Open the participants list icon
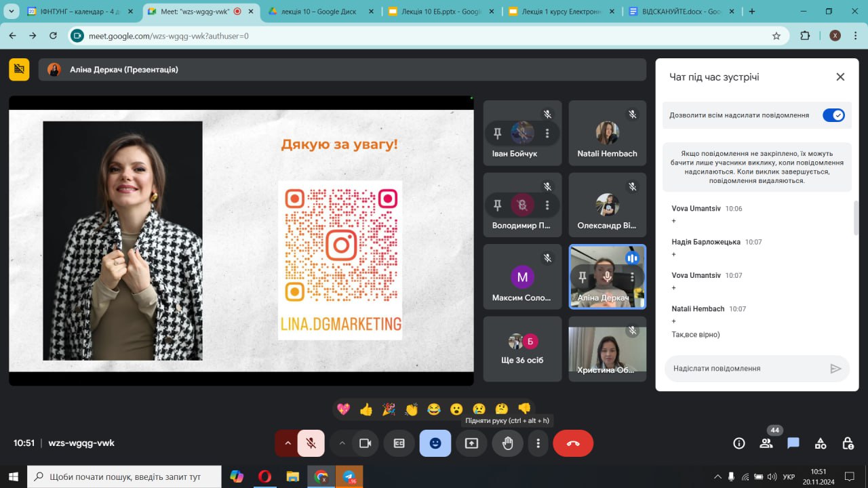The height and width of the screenshot is (488, 868). pyautogui.click(x=766, y=443)
